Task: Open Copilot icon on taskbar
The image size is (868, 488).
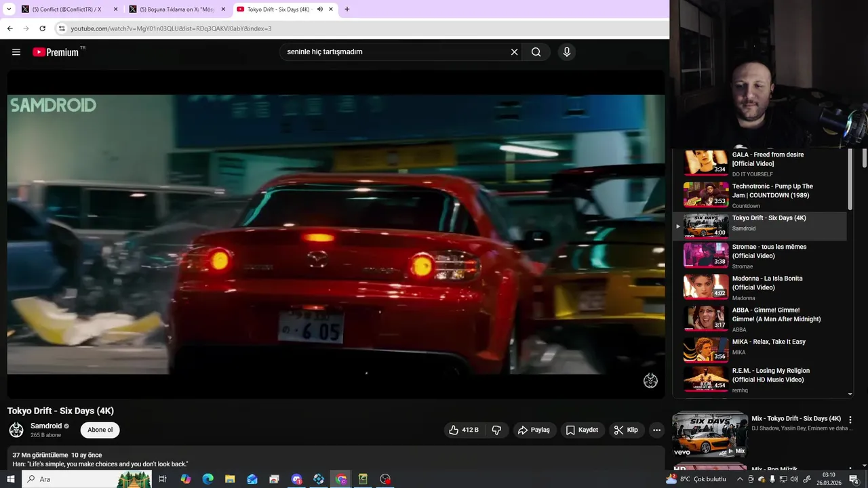Action: tap(186, 479)
